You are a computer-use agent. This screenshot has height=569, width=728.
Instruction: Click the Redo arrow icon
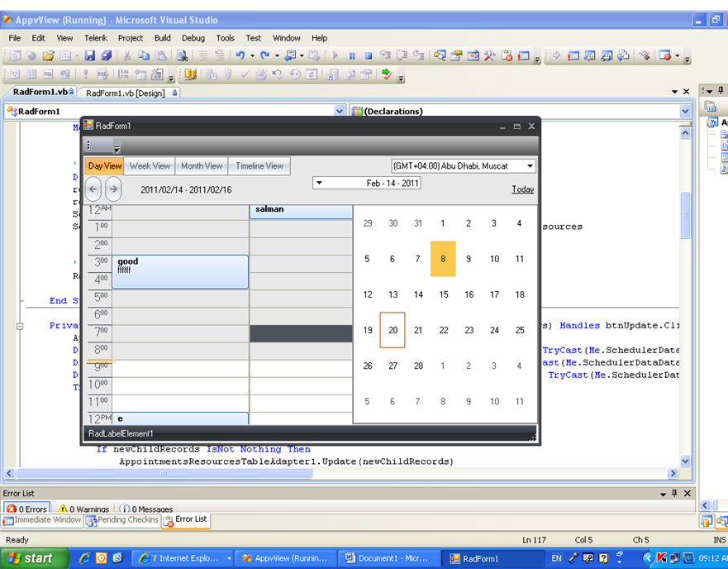pyautogui.click(x=264, y=55)
